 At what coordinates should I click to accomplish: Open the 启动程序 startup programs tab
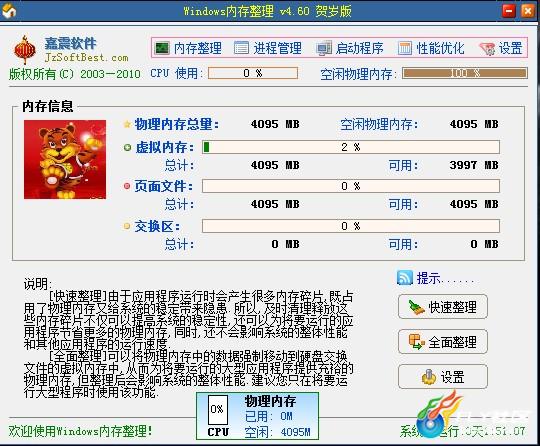[x=350, y=48]
